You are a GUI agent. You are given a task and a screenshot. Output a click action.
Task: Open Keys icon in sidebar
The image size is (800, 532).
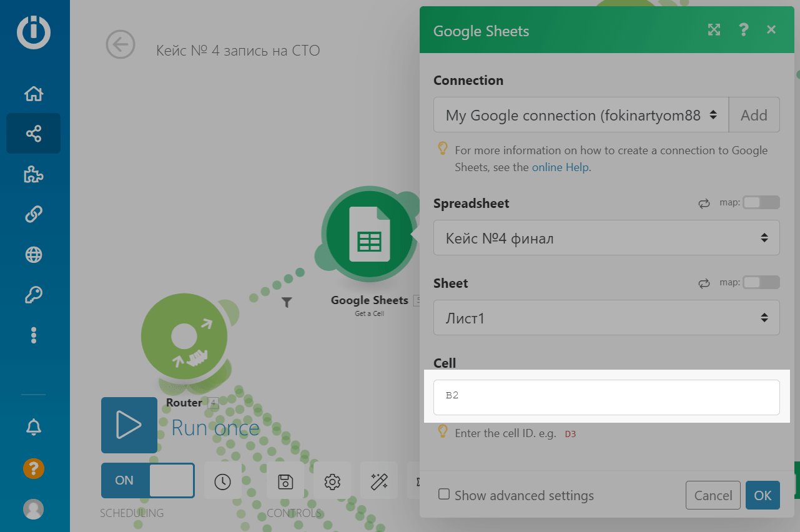pos(33,295)
